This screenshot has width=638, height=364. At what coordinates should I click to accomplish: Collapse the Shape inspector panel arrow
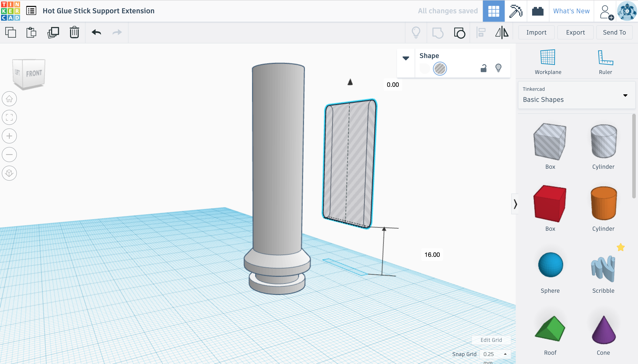pos(406,58)
